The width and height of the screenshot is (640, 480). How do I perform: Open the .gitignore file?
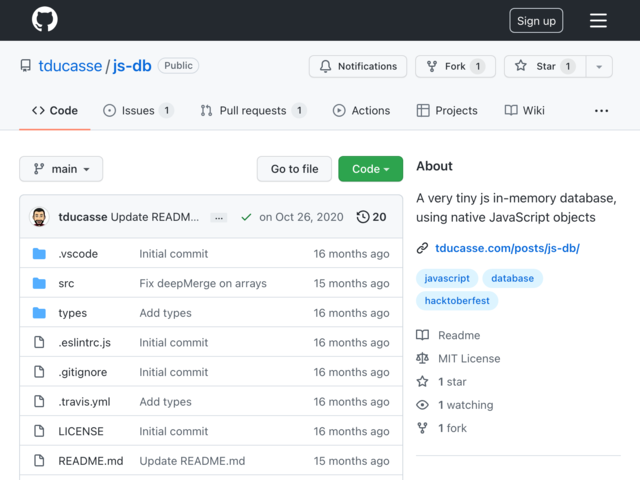click(x=83, y=372)
